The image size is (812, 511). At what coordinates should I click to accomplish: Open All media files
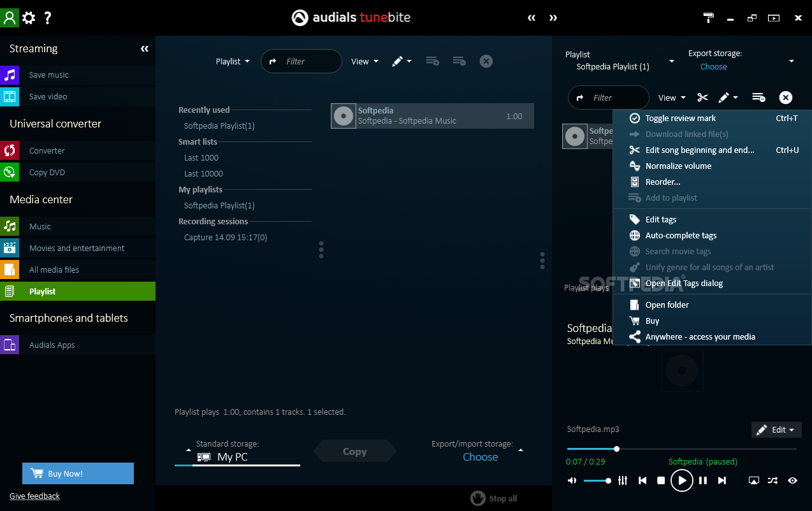78,270
